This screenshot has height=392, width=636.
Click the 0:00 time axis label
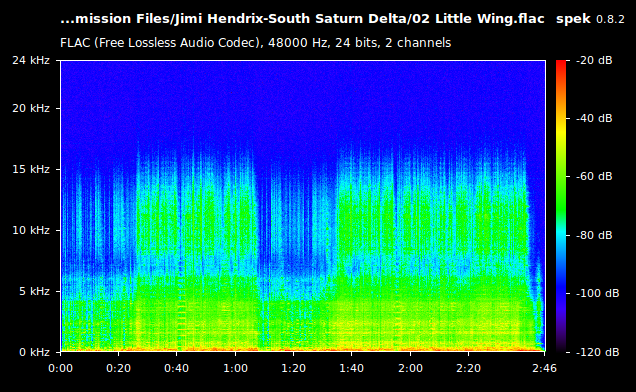60,368
